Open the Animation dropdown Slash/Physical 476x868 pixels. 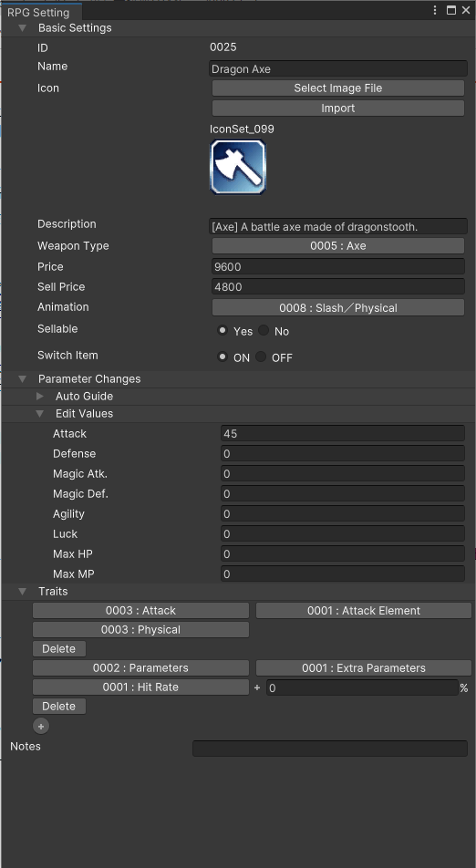click(338, 308)
